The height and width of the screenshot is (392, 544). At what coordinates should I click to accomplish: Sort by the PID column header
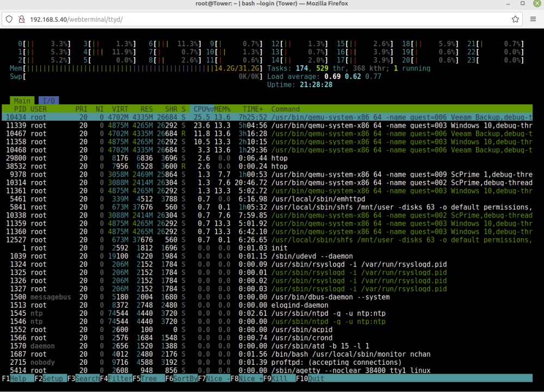pos(20,109)
